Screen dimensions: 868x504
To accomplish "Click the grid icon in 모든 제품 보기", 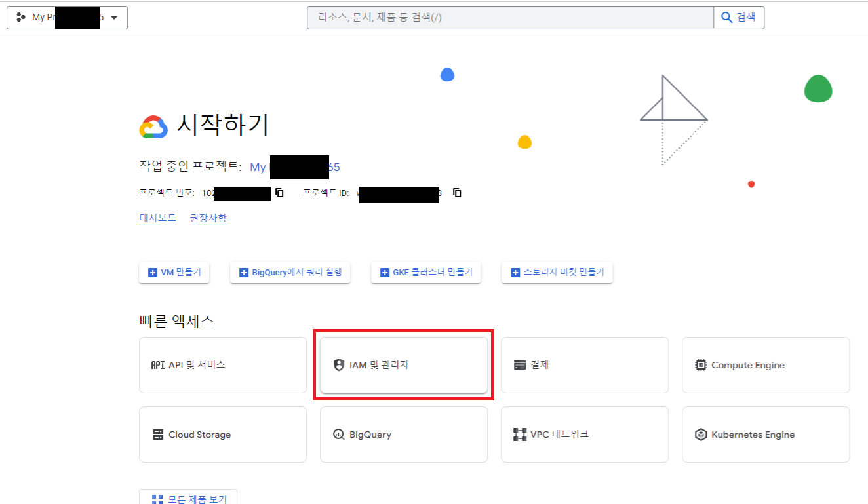I will click(157, 499).
